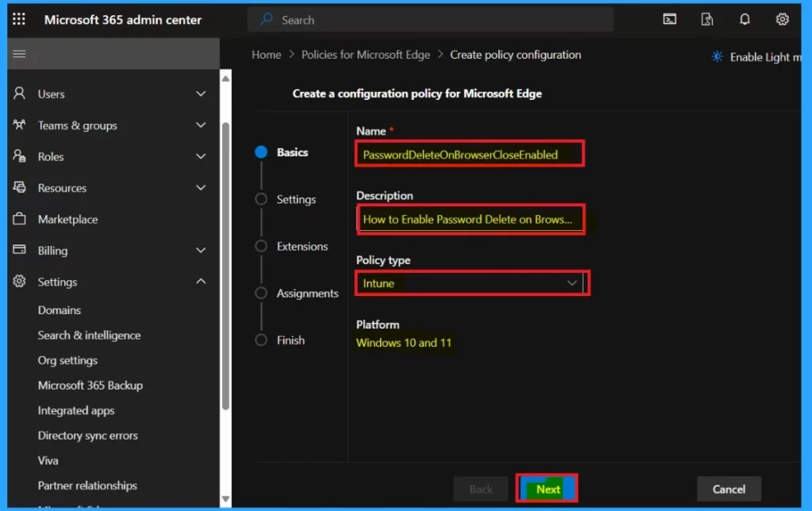Open Directory sync errors
This screenshot has height=511, width=812.
tap(88, 436)
